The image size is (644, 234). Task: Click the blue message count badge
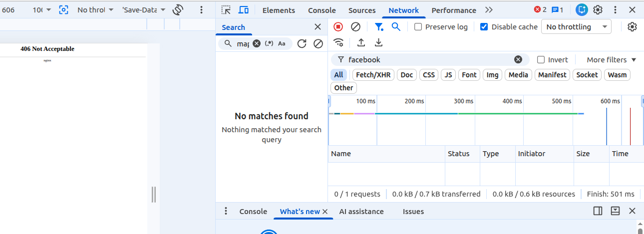point(558,9)
